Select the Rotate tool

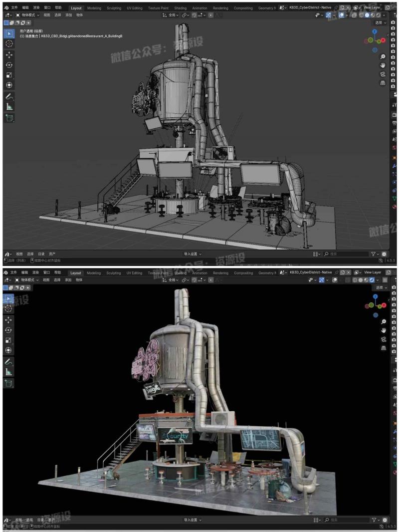point(8,65)
